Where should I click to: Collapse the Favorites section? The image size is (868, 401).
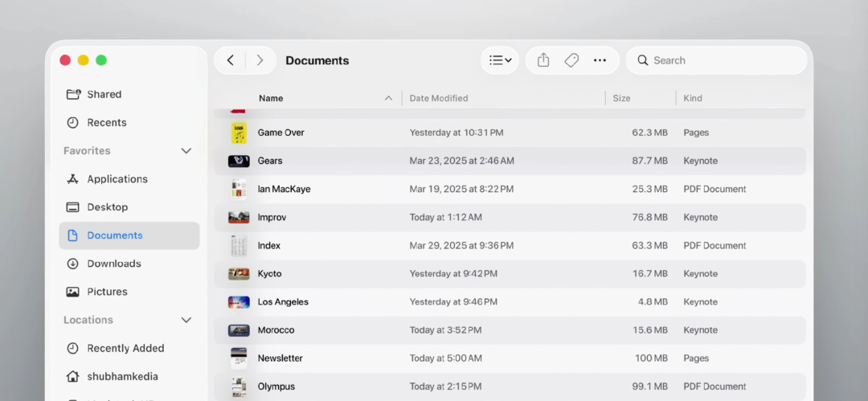point(186,150)
